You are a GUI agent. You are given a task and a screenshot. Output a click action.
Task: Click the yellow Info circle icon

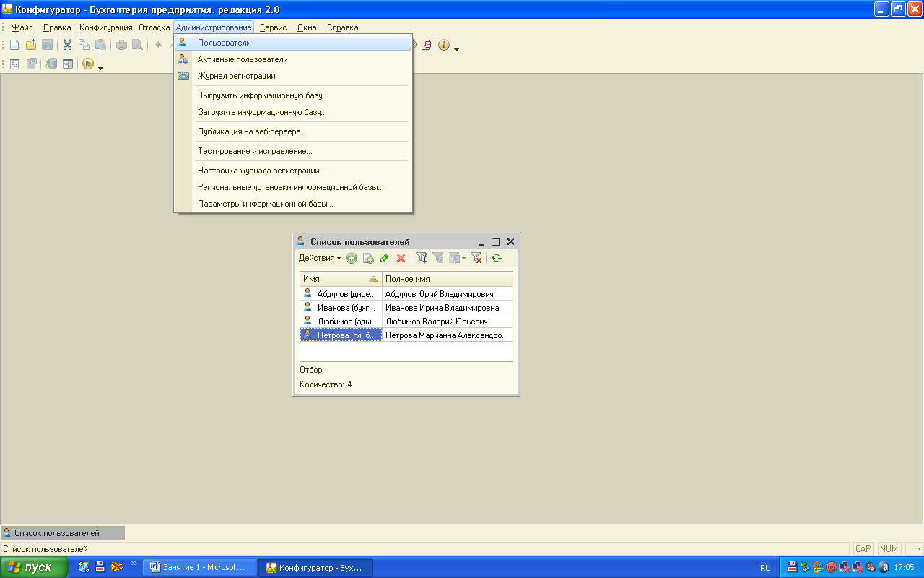click(x=443, y=45)
